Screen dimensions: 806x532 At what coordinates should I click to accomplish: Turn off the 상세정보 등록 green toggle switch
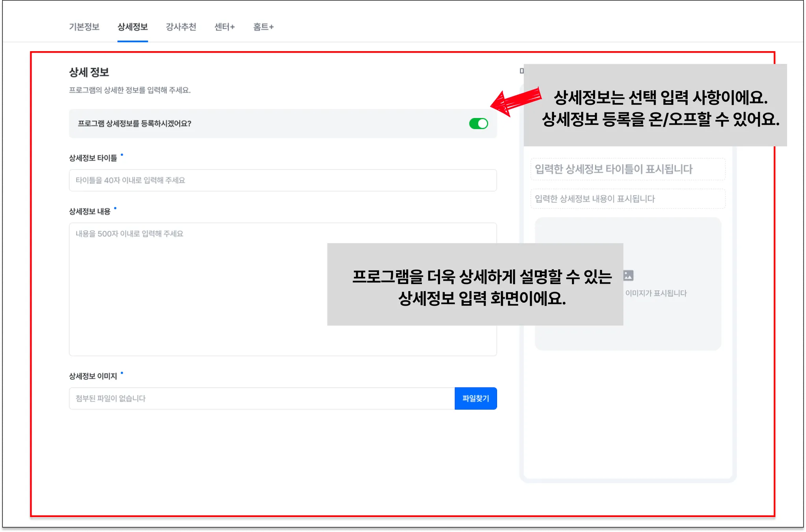point(478,124)
